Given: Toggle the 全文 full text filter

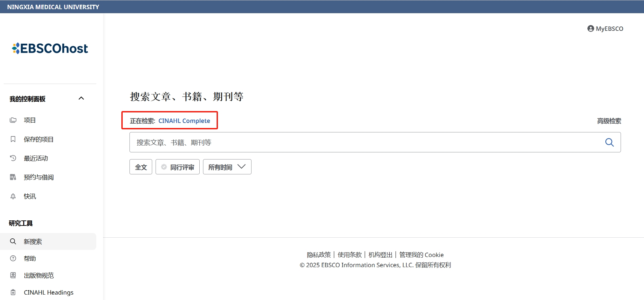Looking at the screenshot, I should point(141,167).
